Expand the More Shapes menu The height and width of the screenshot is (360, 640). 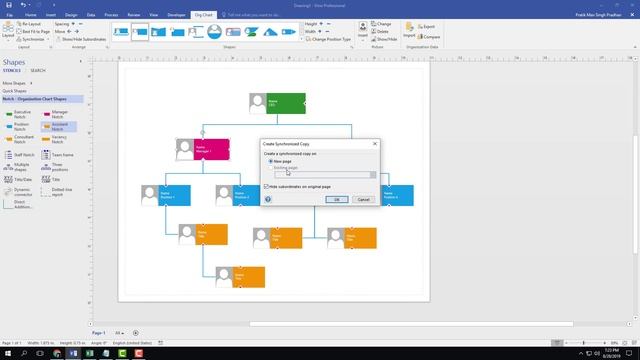pos(17,83)
